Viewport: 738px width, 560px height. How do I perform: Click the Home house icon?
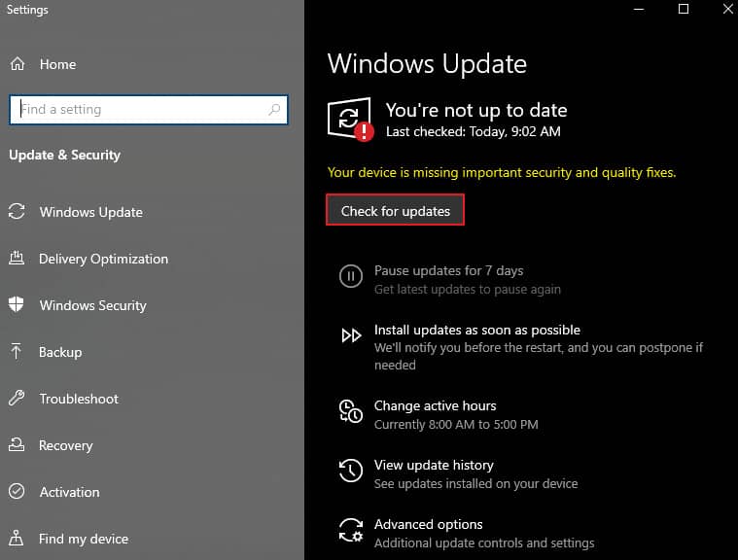(18, 64)
